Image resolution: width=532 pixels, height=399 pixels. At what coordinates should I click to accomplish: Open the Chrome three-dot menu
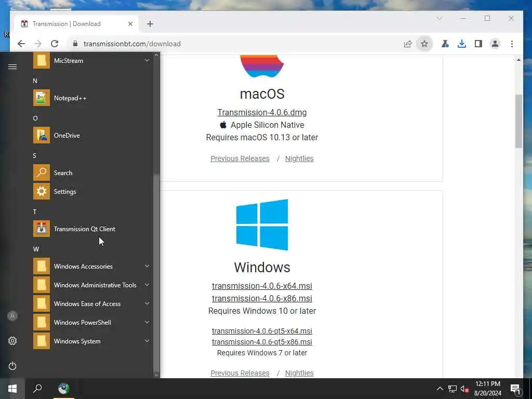pos(512,44)
